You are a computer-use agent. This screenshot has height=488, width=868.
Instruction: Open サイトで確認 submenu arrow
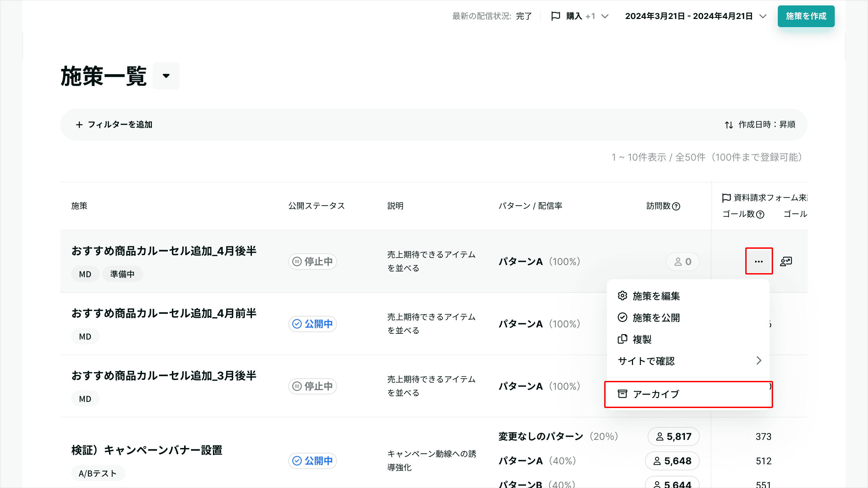coord(759,361)
